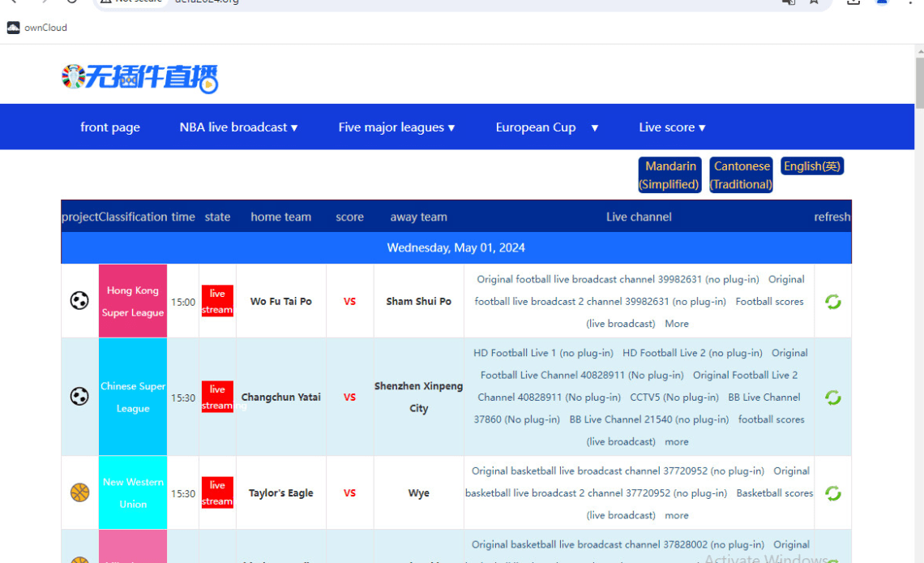Click the home team column header

[281, 217]
